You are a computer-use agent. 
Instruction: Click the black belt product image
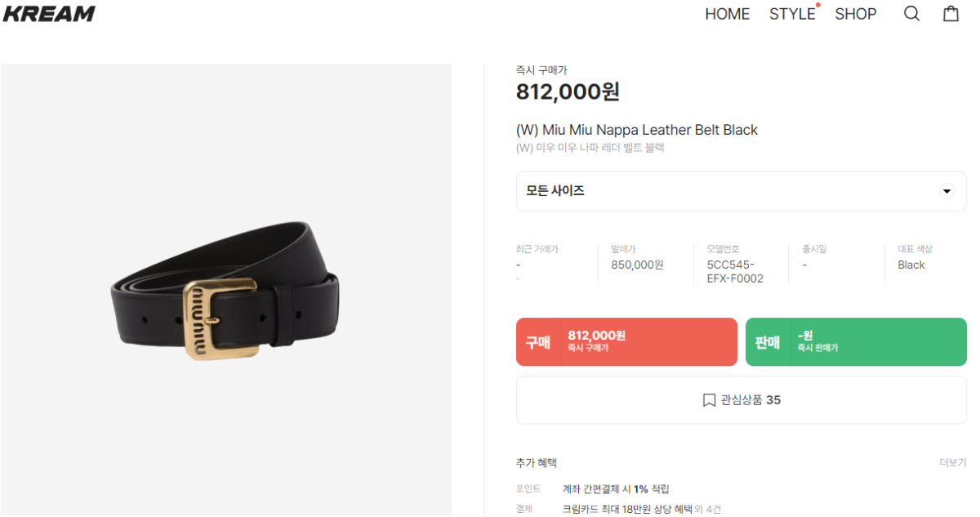coord(225,290)
